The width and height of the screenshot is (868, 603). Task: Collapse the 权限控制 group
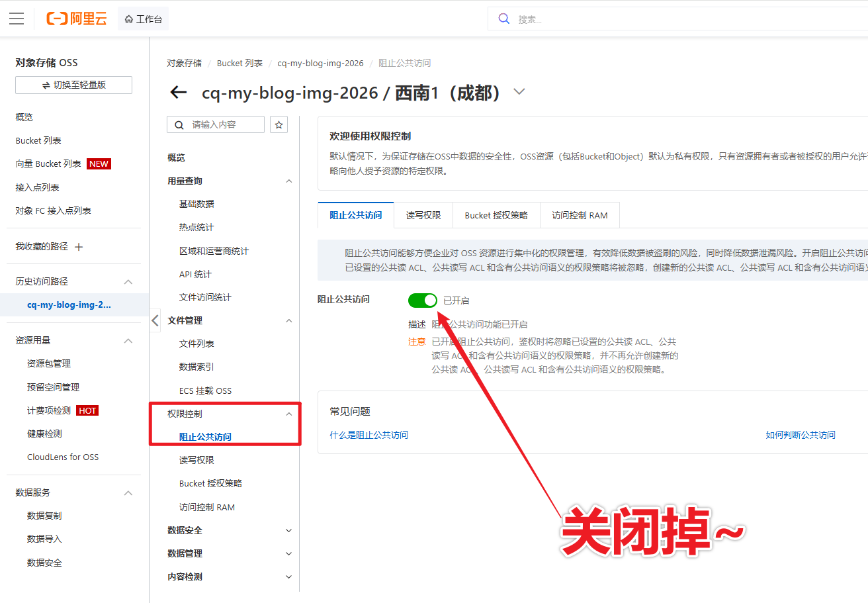(288, 414)
